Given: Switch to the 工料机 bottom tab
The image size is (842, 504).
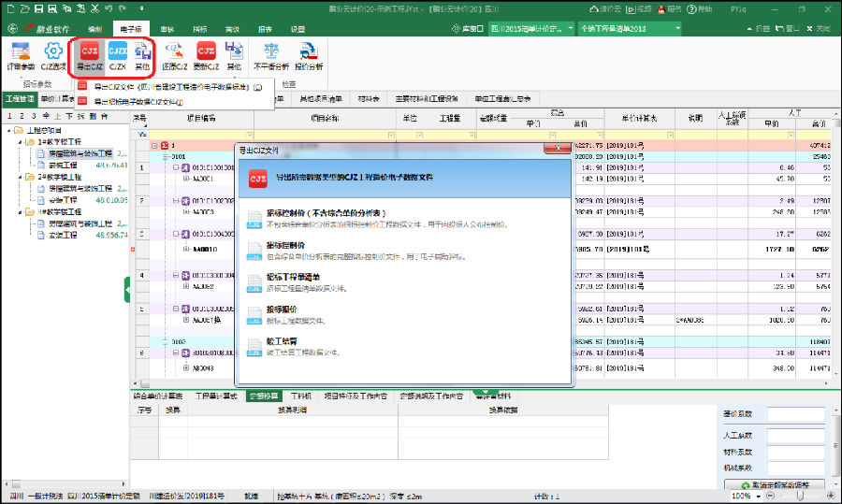Looking at the screenshot, I should coord(301,396).
